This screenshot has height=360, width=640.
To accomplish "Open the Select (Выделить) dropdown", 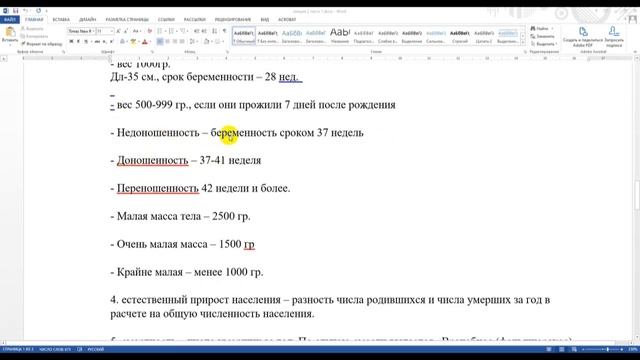I will point(544,44).
